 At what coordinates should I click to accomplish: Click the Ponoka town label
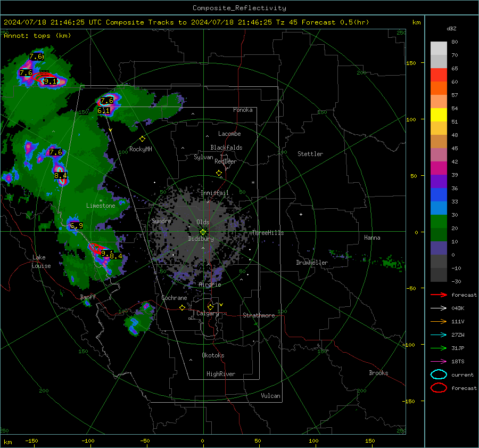[243, 110]
